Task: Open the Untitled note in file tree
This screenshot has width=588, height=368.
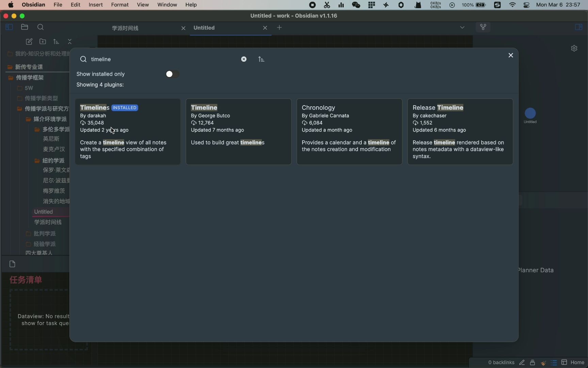Action: pyautogui.click(x=44, y=212)
